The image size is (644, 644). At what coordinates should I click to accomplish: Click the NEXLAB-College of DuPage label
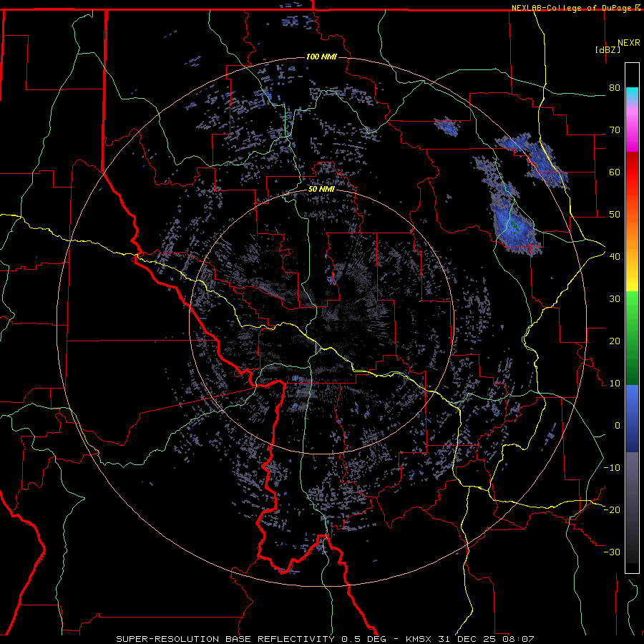(572, 8)
